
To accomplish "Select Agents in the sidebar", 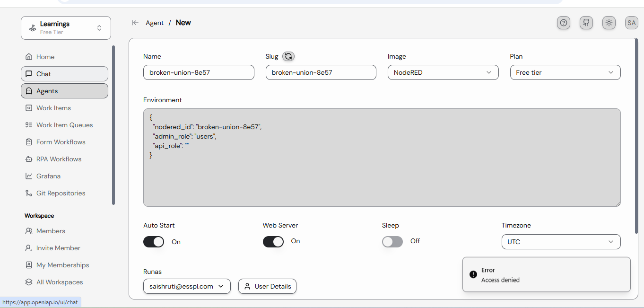I will [x=64, y=91].
